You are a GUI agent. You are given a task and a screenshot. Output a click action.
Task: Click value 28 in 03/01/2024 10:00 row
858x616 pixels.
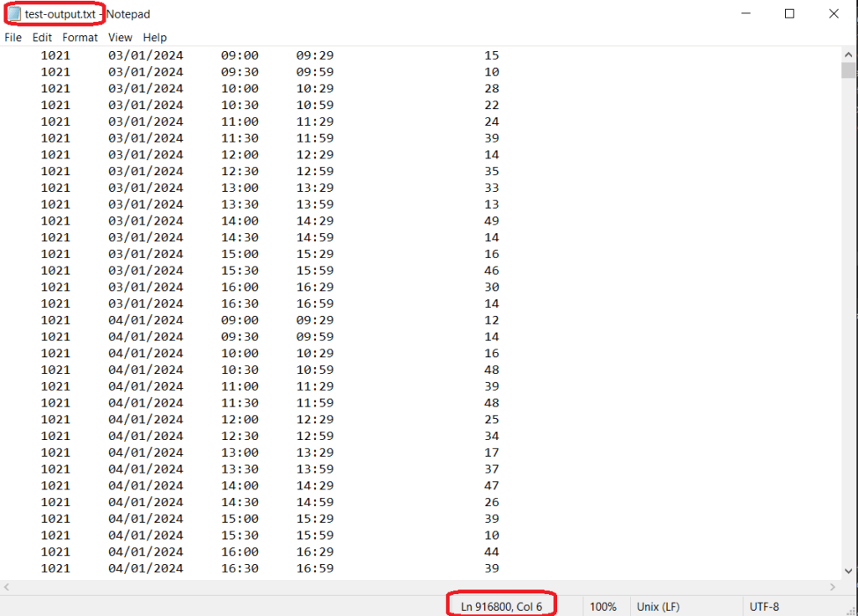pos(491,88)
